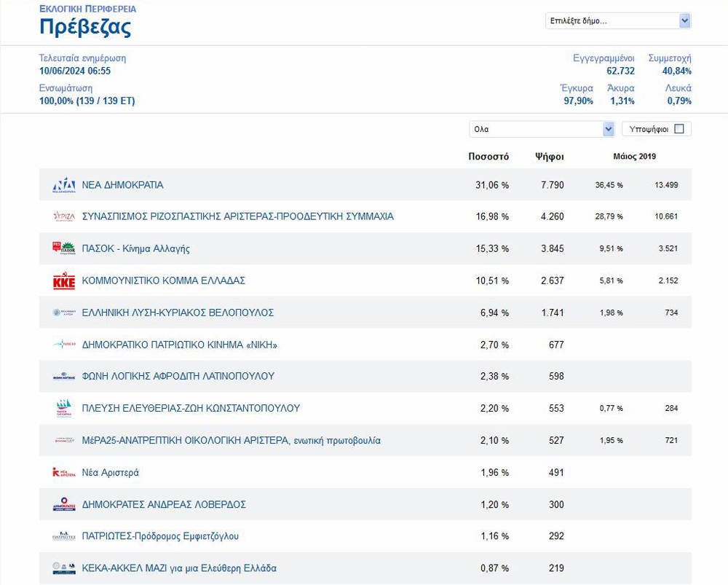
Task: Click the Ποσοστό column header
Action: tap(488, 157)
